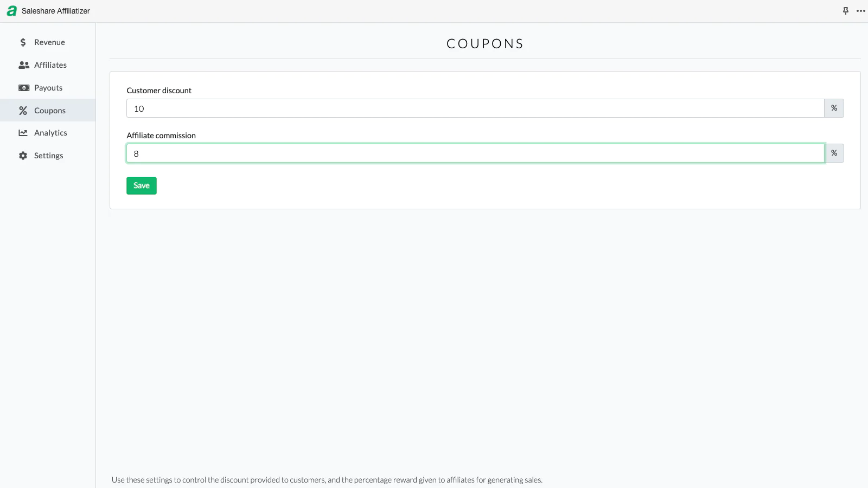The height and width of the screenshot is (488, 868).
Task: Click the Payouts cash icon
Action: 24,88
